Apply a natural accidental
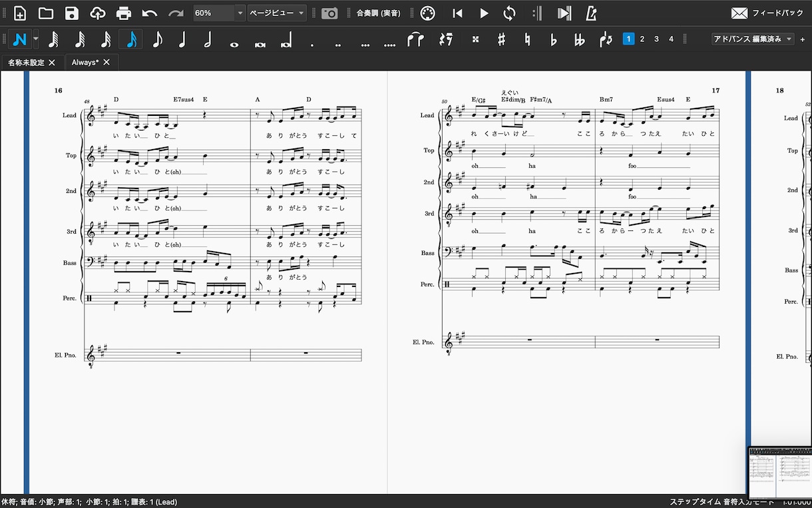The image size is (812, 508). [528, 39]
